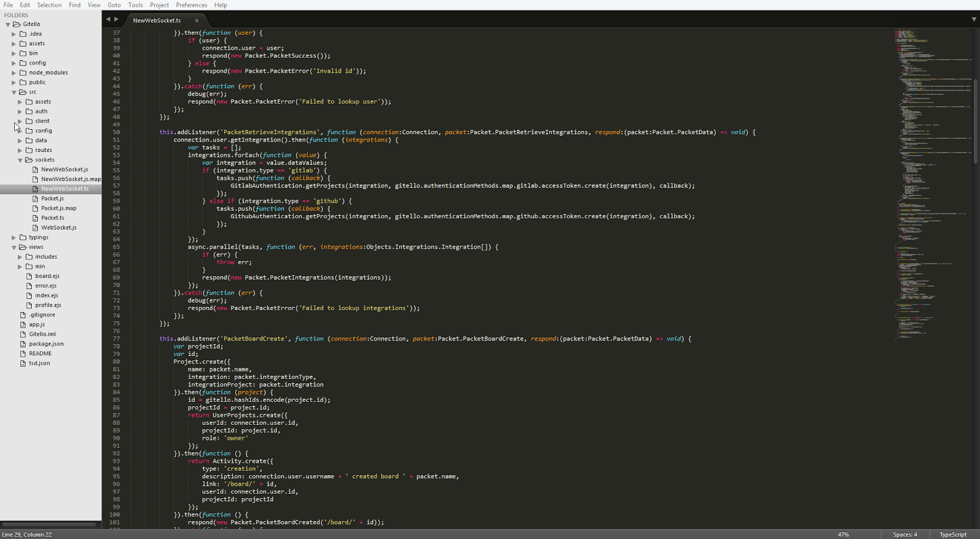
Task: Collapse the Gitello root folder
Action: point(8,24)
